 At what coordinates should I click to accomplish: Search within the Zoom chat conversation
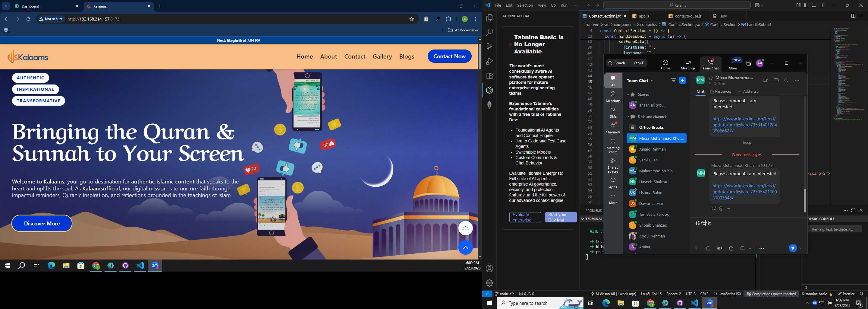click(786, 80)
